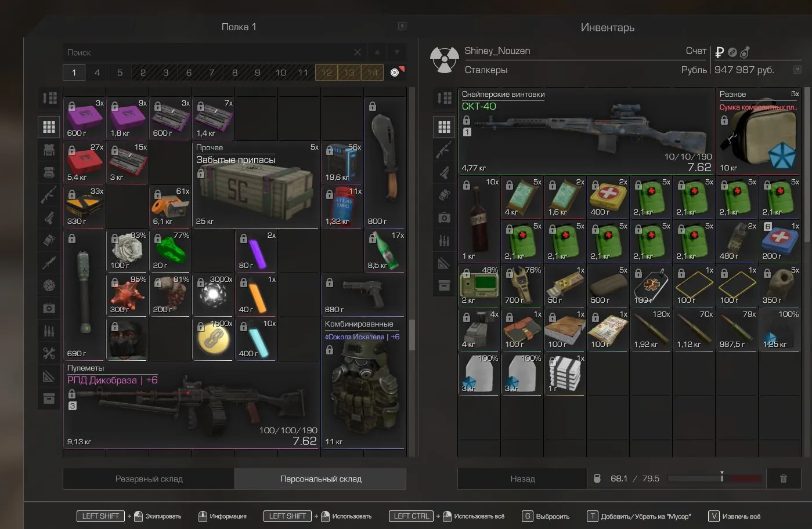Select the 1500x gold chain coin item

pos(213,339)
